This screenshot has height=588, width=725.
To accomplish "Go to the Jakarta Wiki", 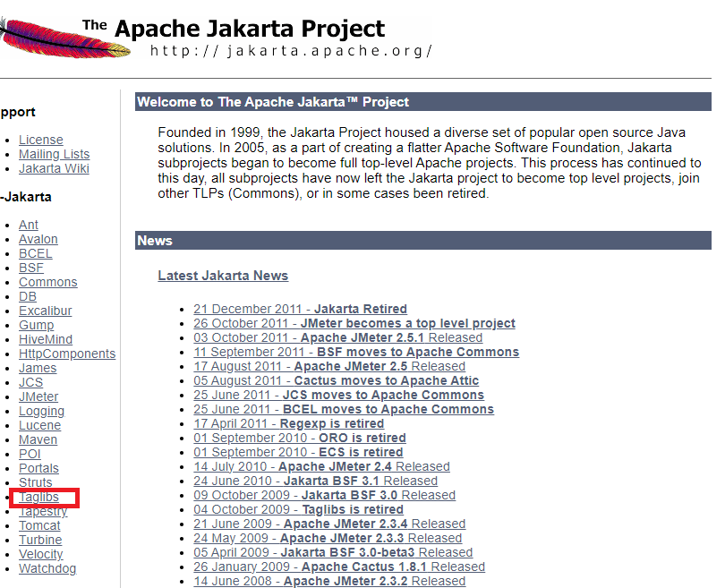I will coord(54,168).
